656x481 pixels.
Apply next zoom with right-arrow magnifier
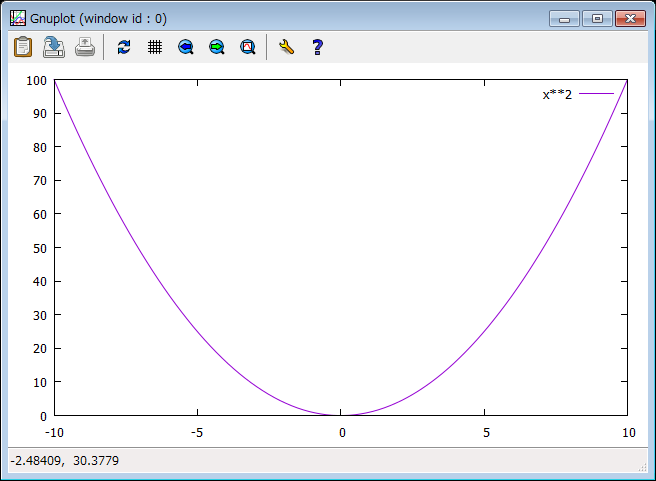[216, 46]
